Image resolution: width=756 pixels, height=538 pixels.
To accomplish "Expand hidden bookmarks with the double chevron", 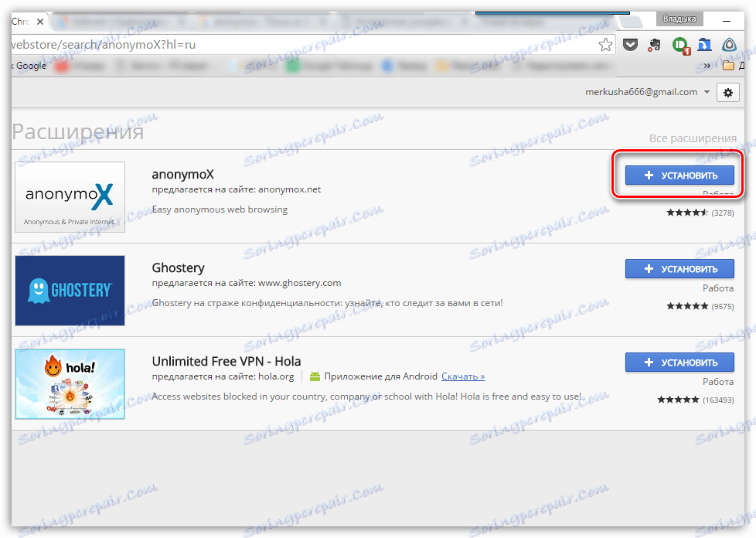I will (x=707, y=66).
